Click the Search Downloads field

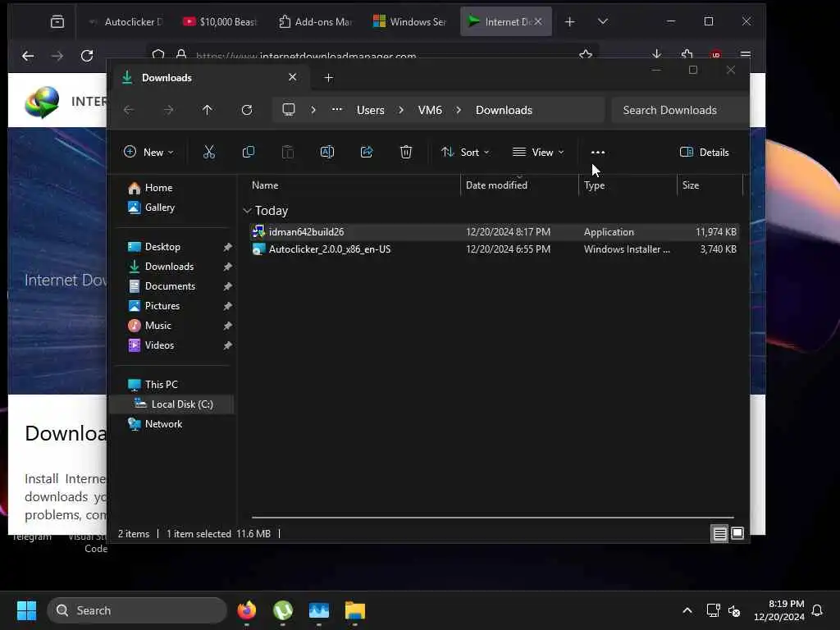680,110
